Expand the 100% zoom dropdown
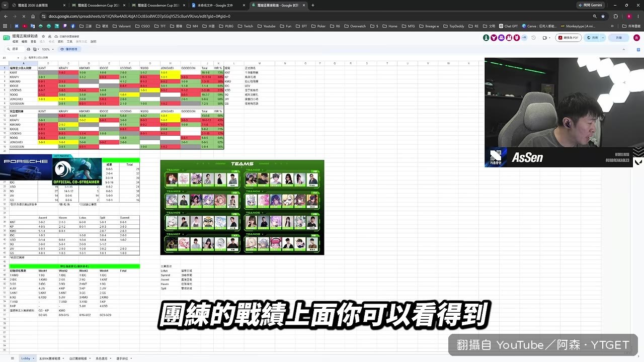Image resolution: width=644 pixels, height=362 pixels. [x=47, y=49]
